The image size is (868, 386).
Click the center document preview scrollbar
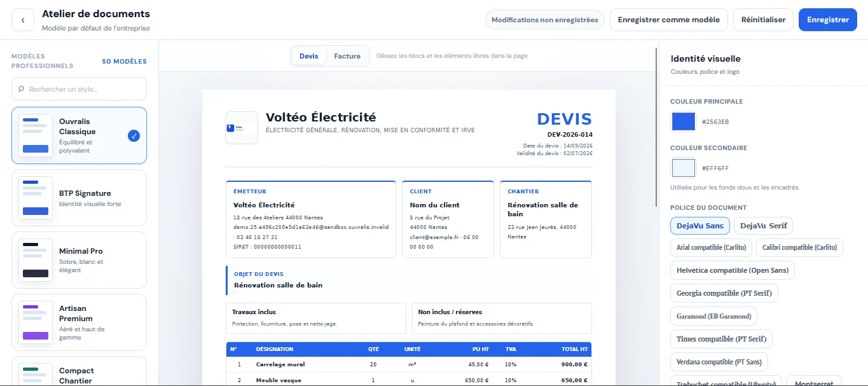click(658, 127)
